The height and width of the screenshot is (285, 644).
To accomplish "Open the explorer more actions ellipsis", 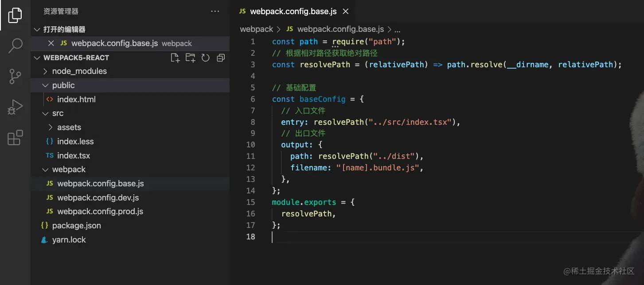I will [215, 12].
